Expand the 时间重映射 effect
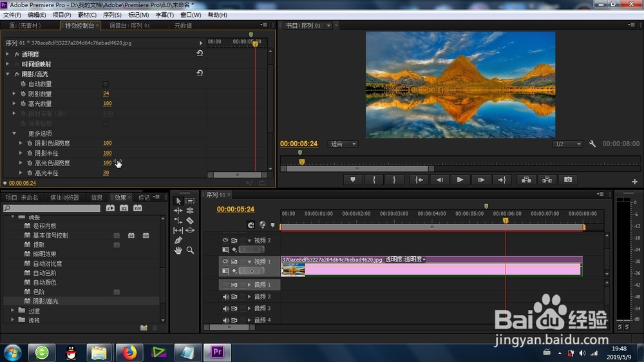This screenshot has width=644, height=362. (7, 64)
